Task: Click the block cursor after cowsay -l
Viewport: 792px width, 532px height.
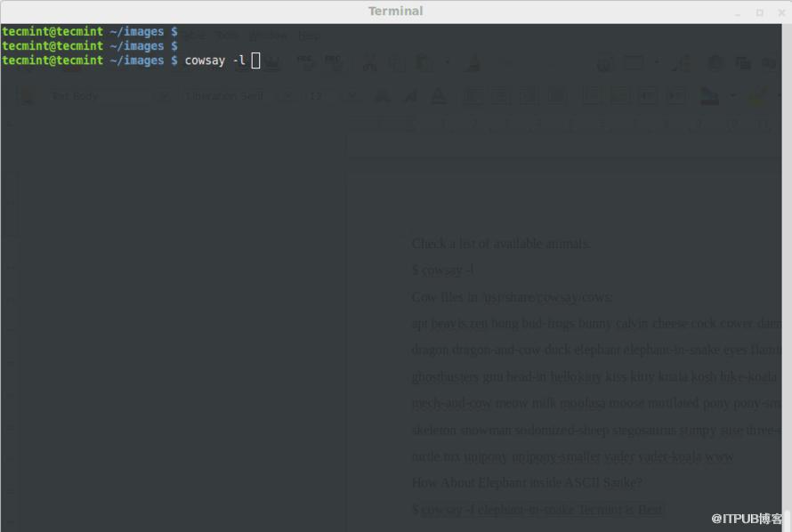Action: click(x=255, y=60)
